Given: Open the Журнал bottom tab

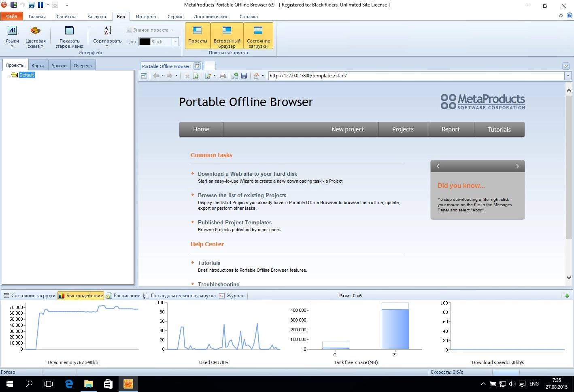Looking at the screenshot, I should 232,296.
